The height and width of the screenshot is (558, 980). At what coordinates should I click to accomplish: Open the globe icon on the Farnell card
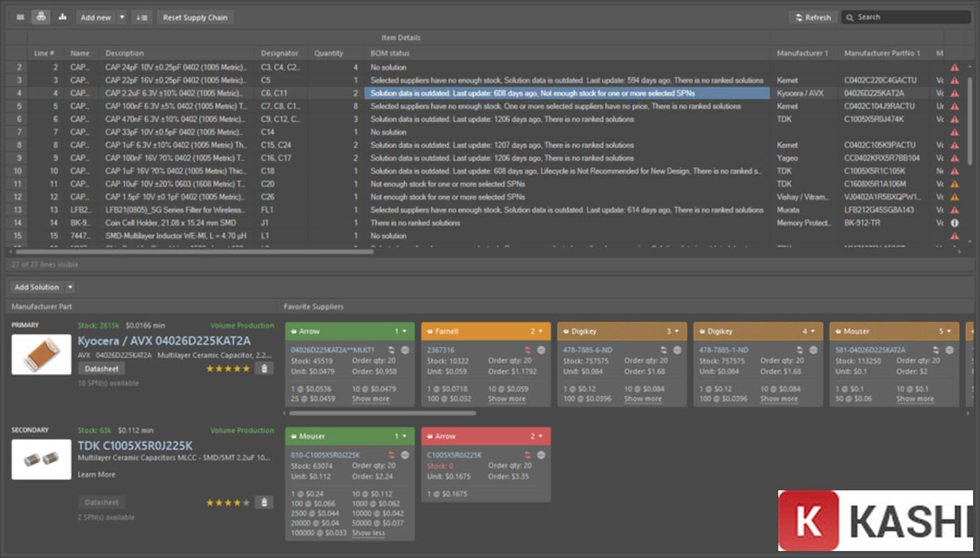pos(541,350)
